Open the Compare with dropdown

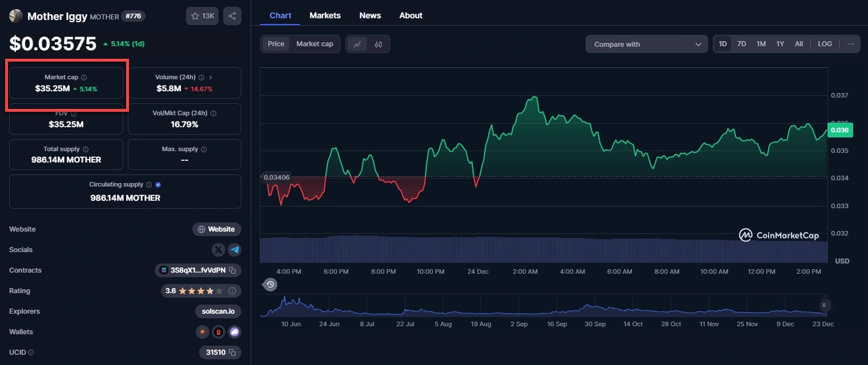pos(646,44)
